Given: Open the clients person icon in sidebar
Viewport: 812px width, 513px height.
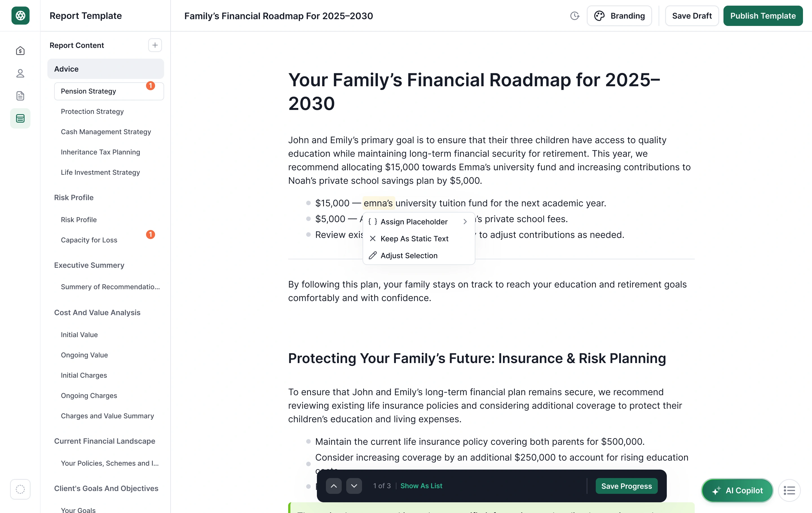Looking at the screenshot, I should 20,74.
